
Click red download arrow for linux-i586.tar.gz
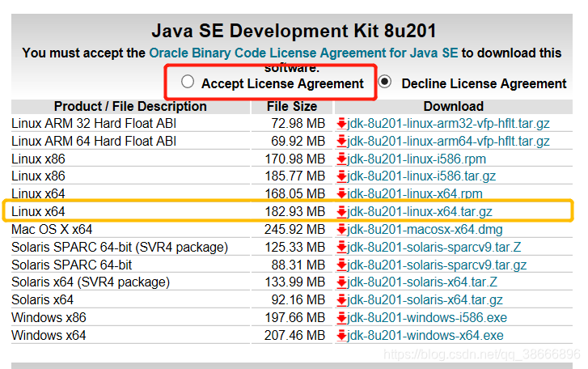pos(341,176)
